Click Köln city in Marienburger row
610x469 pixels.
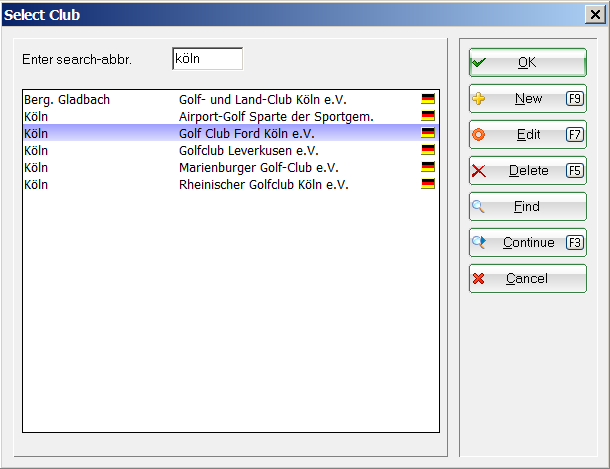[x=36, y=168]
